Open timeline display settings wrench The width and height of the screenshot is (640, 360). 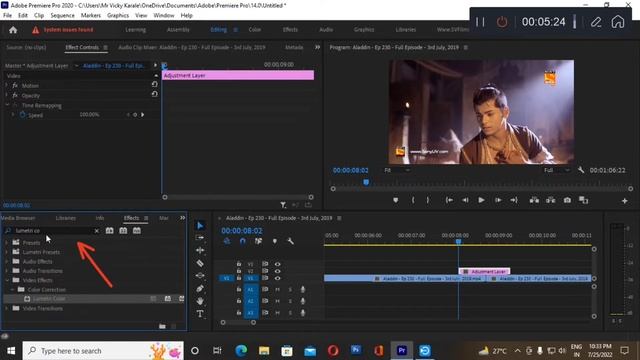click(290, 241)
